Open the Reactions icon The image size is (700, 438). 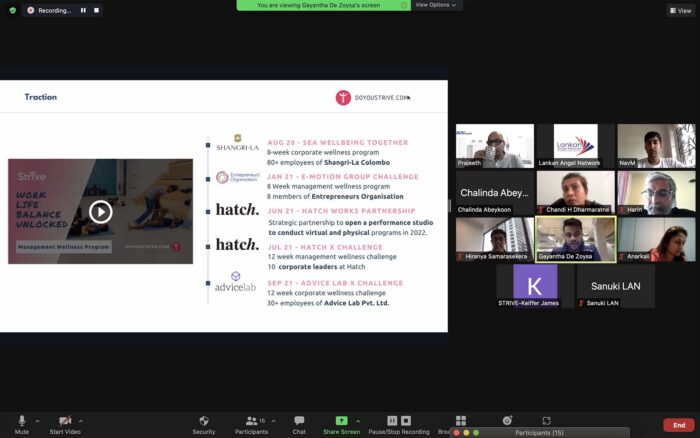pos(507,421)
